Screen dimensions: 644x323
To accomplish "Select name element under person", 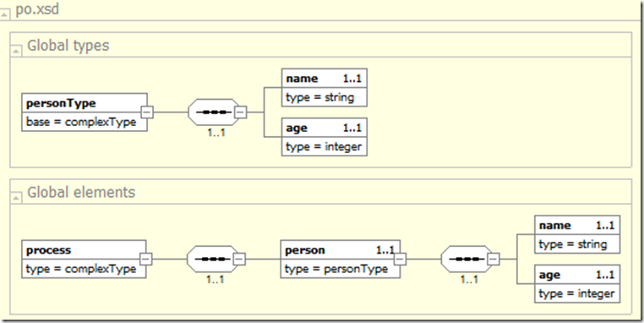I will point(577,234).
